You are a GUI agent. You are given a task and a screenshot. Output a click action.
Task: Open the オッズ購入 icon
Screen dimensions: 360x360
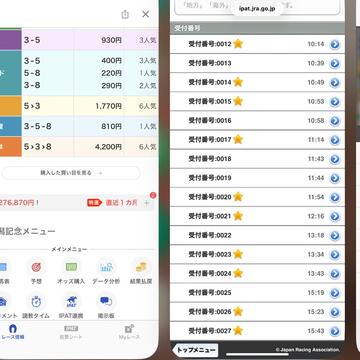pos(71,267)
